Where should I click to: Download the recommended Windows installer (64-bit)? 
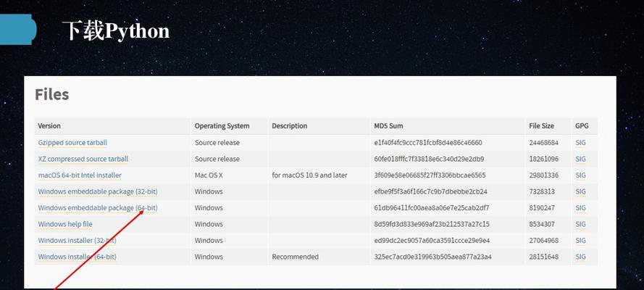[x=78, y=257]
